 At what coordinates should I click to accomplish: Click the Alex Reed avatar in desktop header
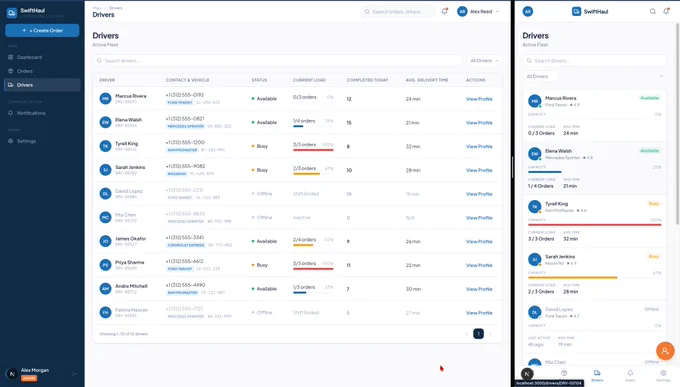pos(462,11)
